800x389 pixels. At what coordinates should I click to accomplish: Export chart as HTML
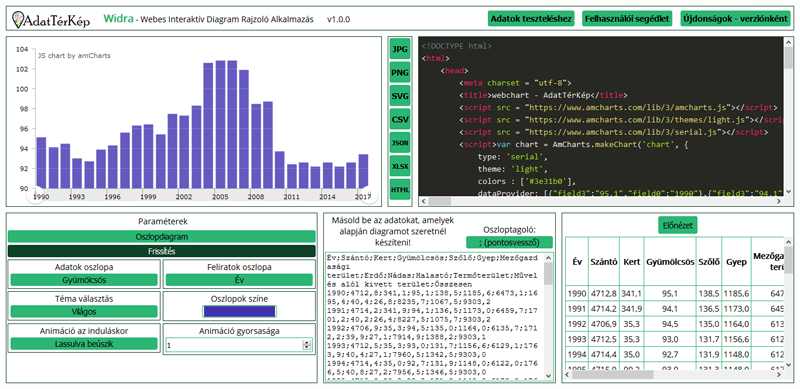click(400, 189)
